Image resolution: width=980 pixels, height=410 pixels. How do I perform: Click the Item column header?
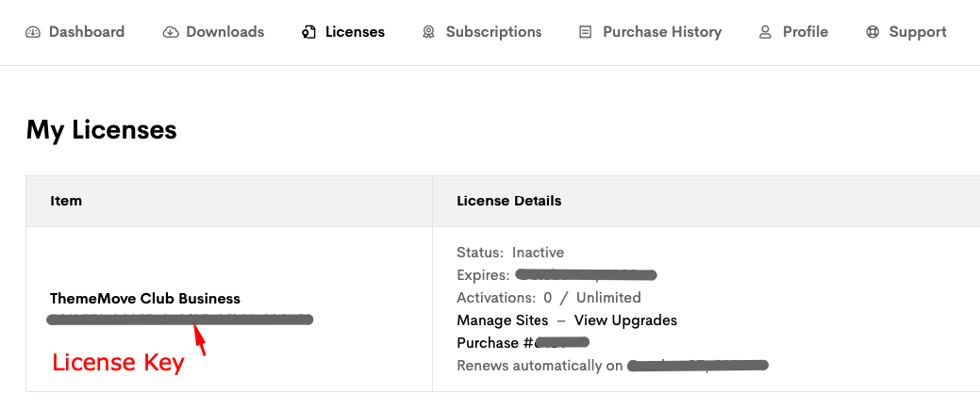pos(66,201)
